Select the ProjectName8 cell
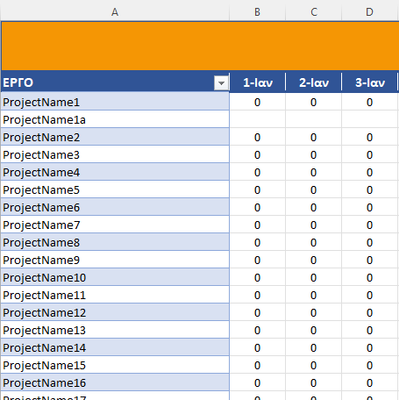The width and height of the screenshot is (399, 400). pyautogui.click(x=115, y=242)
